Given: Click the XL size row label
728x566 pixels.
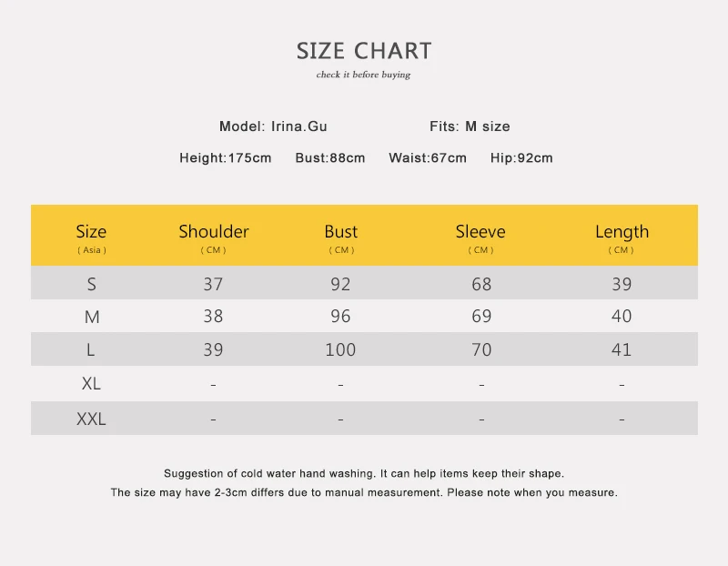Looking at the screenshot, I should (92, 383).
